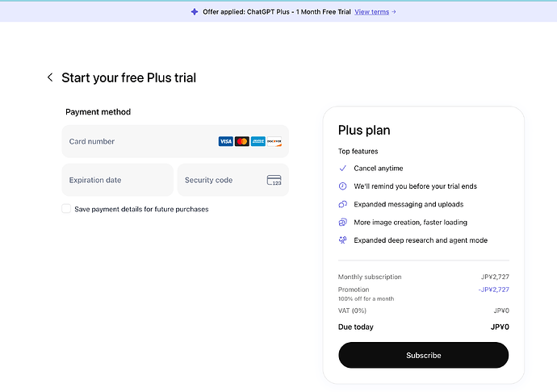Open the View terms link

point(372,12)
